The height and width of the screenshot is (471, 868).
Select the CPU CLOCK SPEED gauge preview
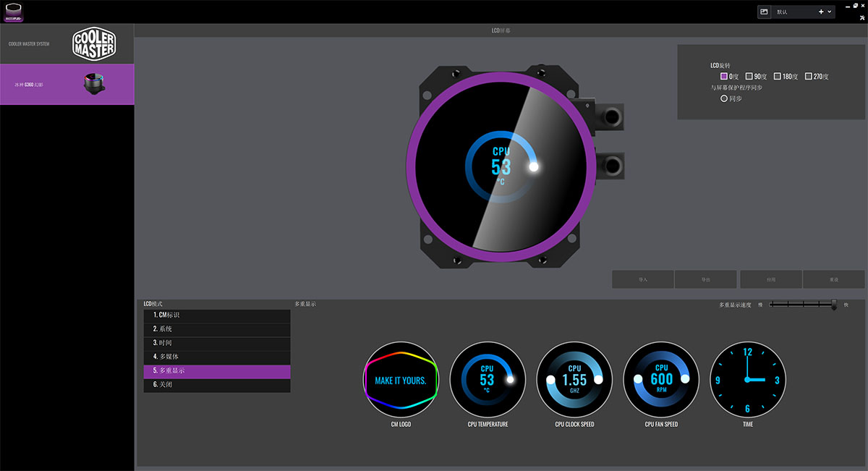(x=574, y=380)
